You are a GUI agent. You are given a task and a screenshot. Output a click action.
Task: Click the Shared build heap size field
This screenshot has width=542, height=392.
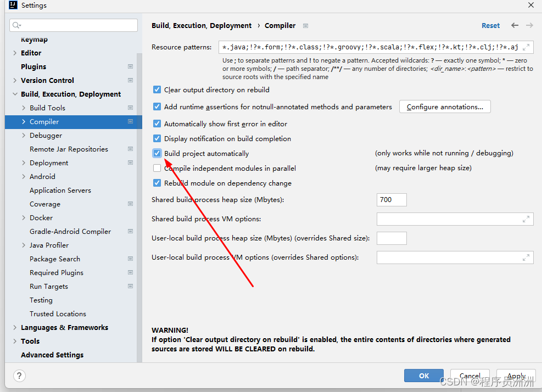392,200
